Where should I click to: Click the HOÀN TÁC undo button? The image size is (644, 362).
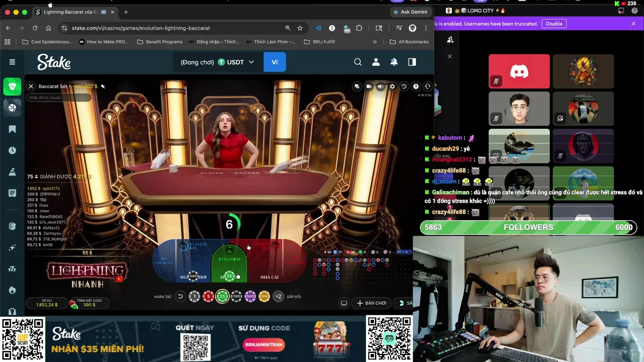(x=180, y=297)
